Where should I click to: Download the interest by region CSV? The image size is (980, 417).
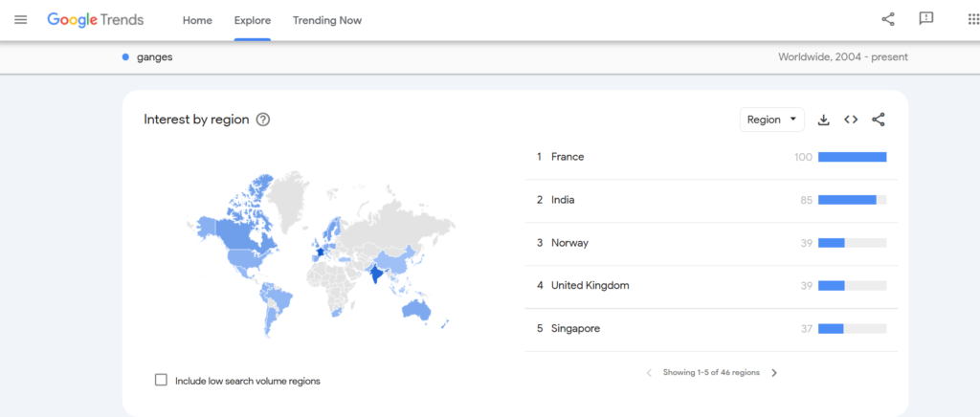click(x=823, y=120)
